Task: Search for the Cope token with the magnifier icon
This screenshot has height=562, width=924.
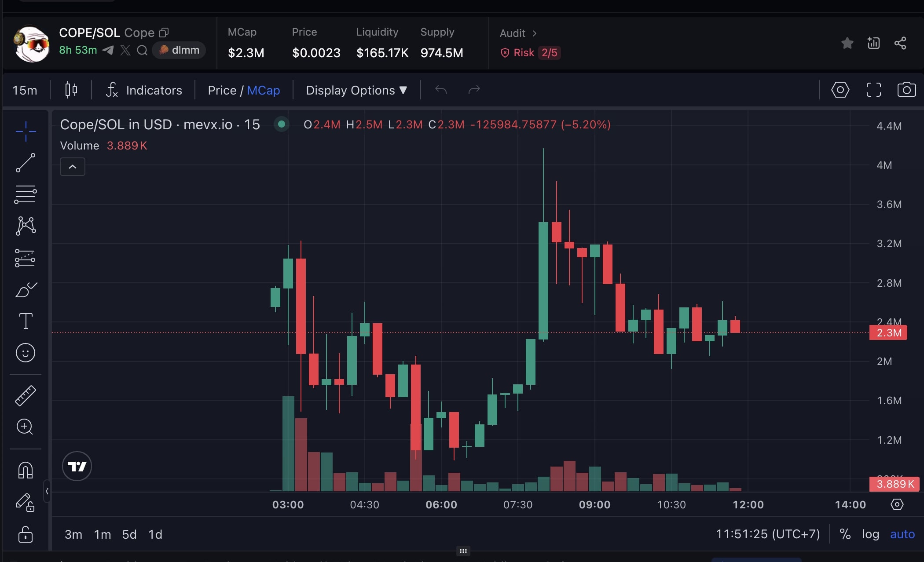Action: (x=142, y=50)
